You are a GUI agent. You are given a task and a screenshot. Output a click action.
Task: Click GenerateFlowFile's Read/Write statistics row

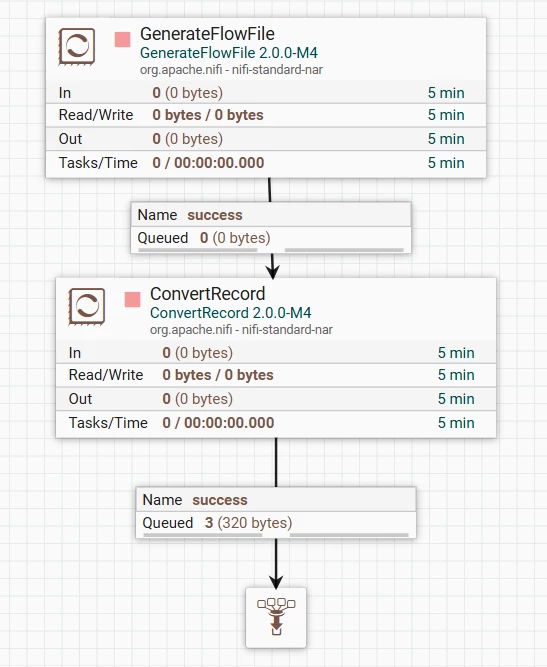click(x=266, y=115)
